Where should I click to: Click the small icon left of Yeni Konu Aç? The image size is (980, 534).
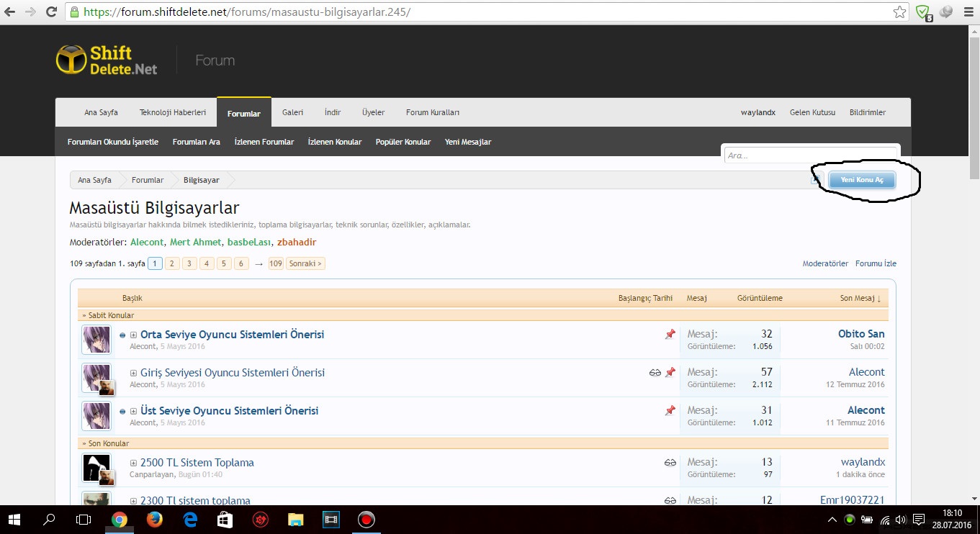[x=816, y=180]
